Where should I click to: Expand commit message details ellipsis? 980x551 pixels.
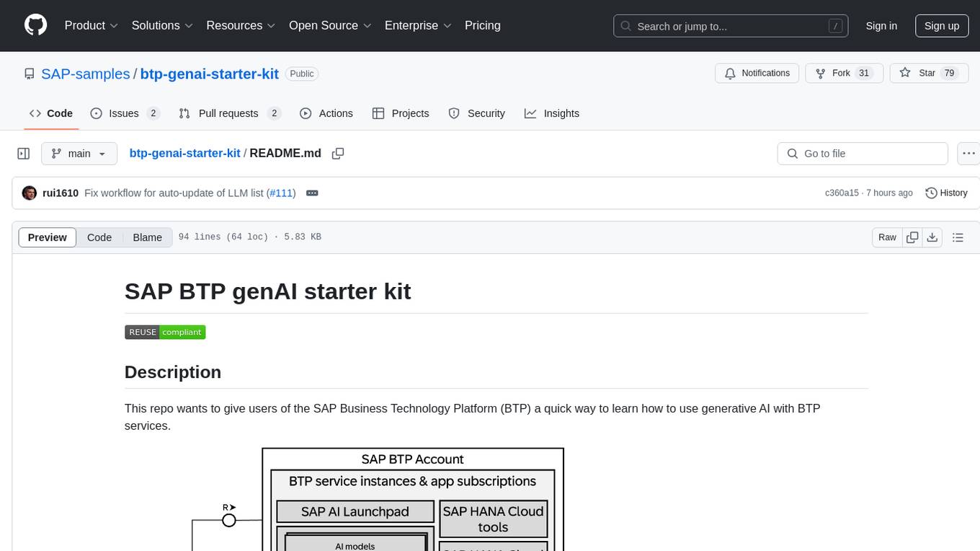(312, 193)
